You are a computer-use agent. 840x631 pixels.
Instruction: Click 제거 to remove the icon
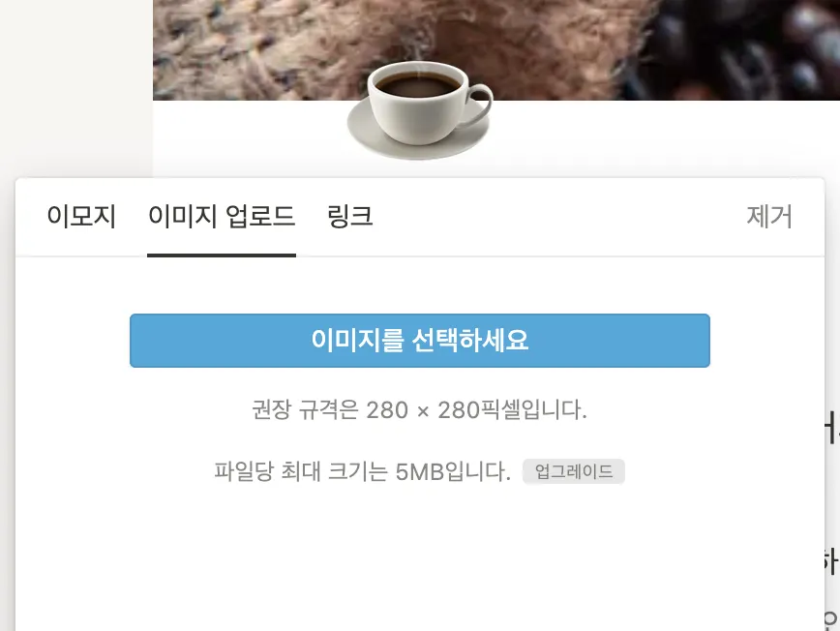tap(769, 217)
